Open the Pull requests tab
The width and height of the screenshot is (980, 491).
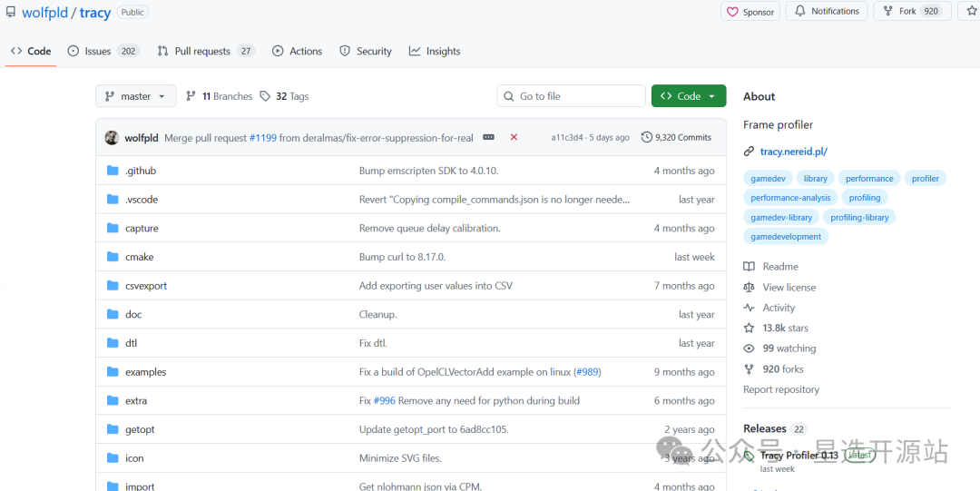click(x=206, y=52)
